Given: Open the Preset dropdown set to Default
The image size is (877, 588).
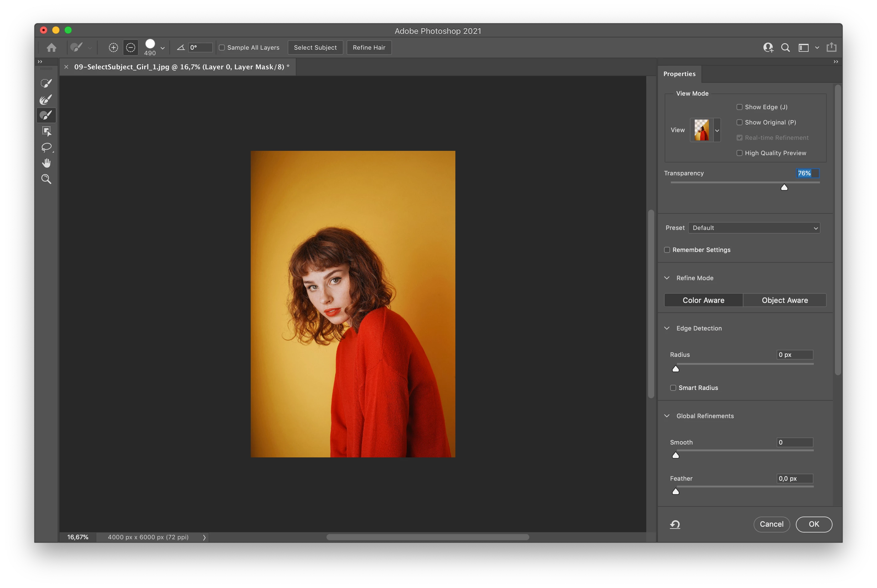Looking at the screenshot, I should 754,228.
